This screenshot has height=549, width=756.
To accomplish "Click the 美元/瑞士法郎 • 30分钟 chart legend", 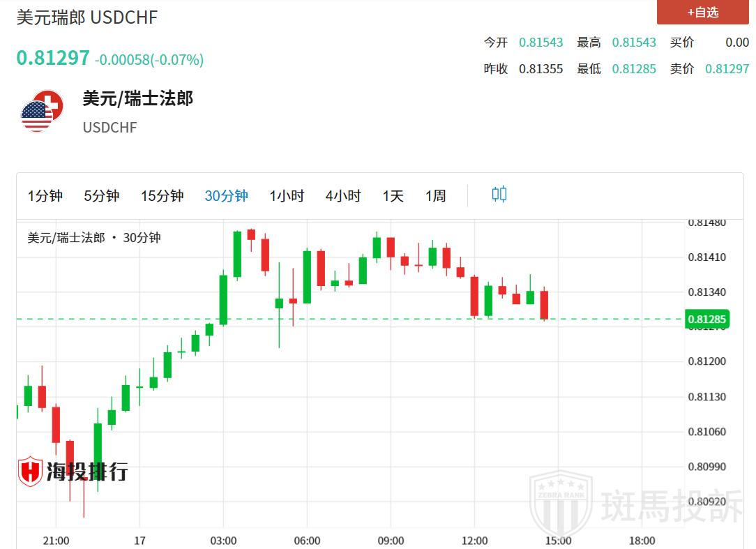I will pyautogui.click(x=94, y=238).
